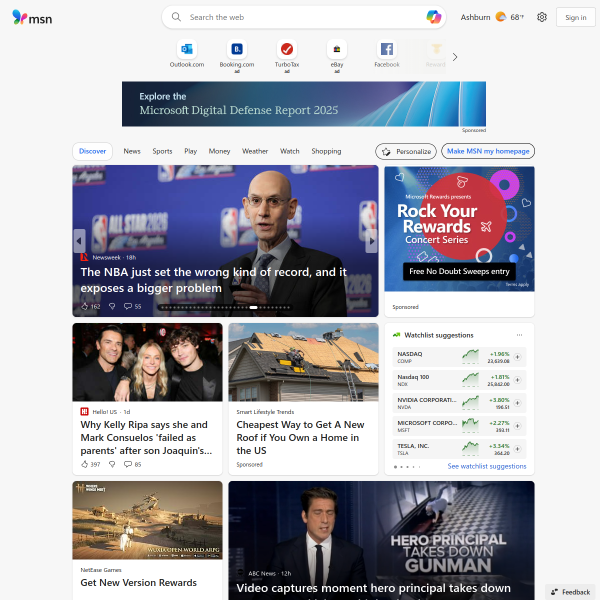This screenshot has width=600, height=600.
Task: Add NASDAQ to watchlist
Action: coord(517,357)
